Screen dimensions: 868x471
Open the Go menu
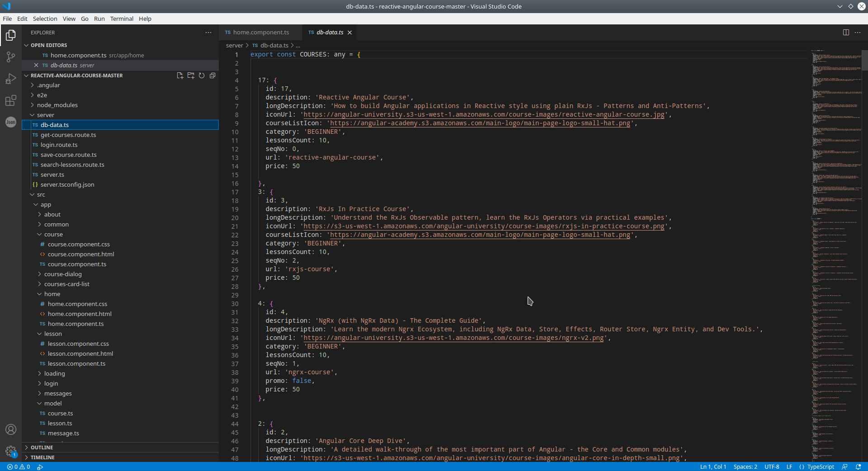pyautogui.click(x=85, y=19)
